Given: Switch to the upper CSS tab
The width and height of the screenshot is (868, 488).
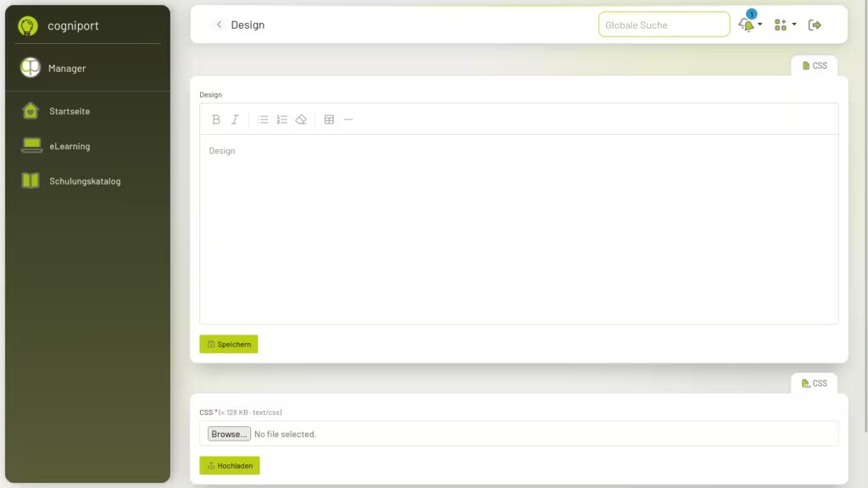Looking at the screenshot, I should [x=815, y=65].
